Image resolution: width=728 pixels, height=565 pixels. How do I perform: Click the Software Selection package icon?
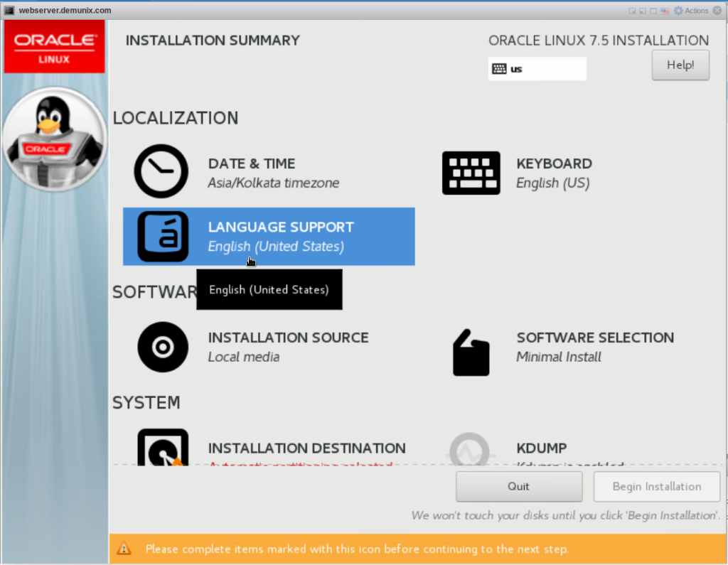point(471,353)
